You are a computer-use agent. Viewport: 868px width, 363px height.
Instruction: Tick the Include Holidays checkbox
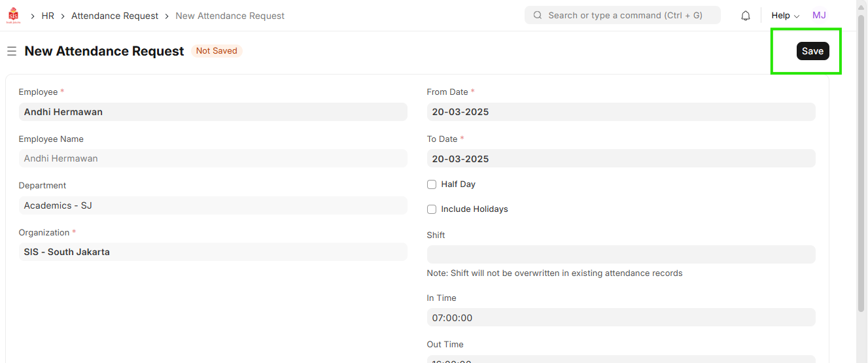click(432, 209)
